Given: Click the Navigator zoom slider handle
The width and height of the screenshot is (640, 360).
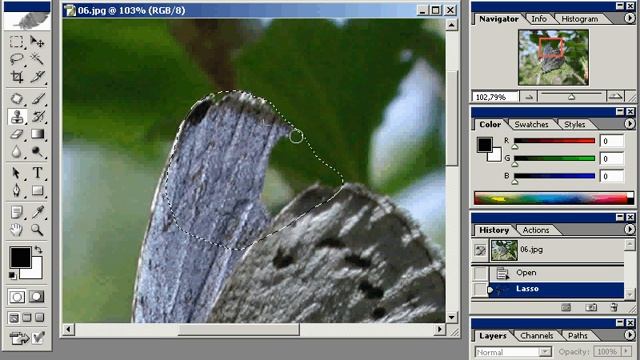Looking at the screenshot, I should (x=571, y=97).
